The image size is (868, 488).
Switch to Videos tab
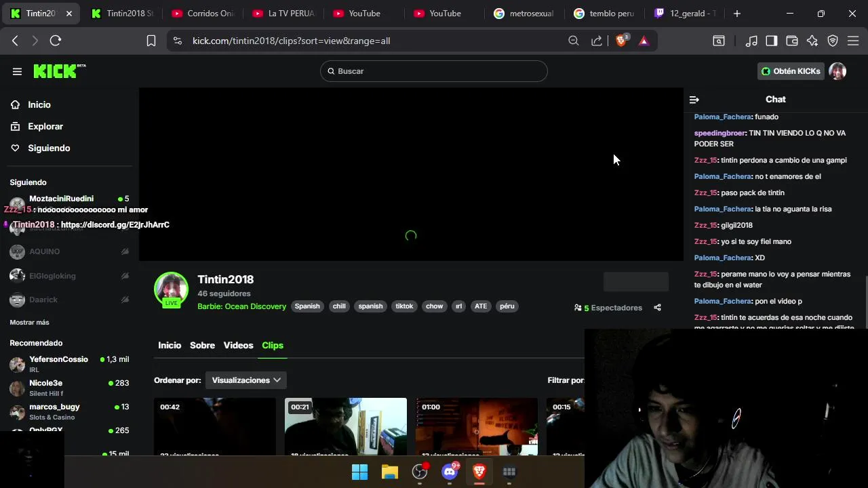pyautogui.click(x=238, y=345)
